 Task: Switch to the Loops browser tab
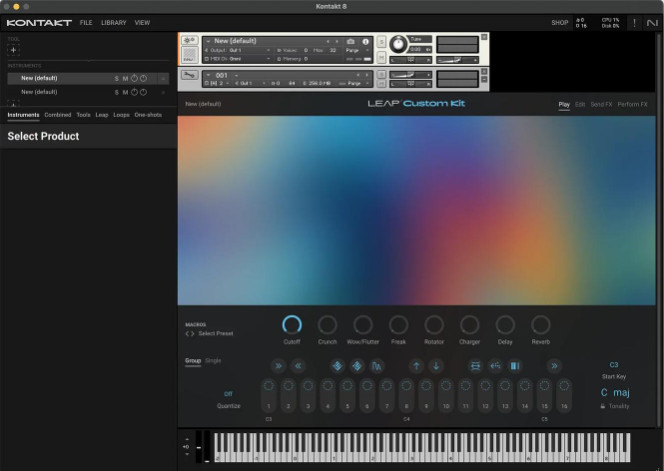[121, 115]
